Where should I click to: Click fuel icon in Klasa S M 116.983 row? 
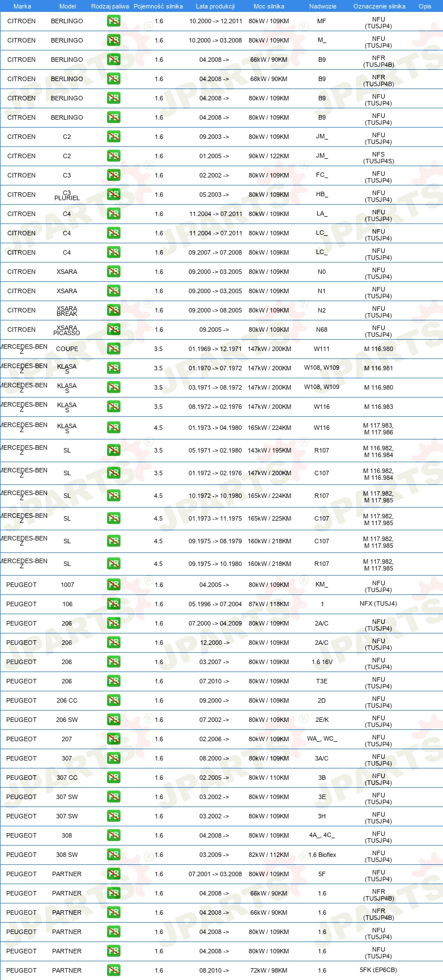coord(114,407)
